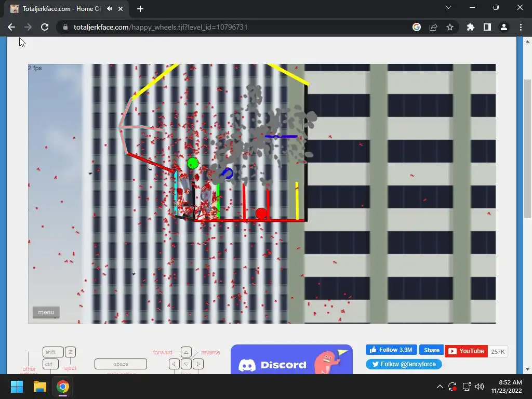Click the page vertical scrollbar thumb
This screenshot has width=532, height=399.
pos(527,149)
